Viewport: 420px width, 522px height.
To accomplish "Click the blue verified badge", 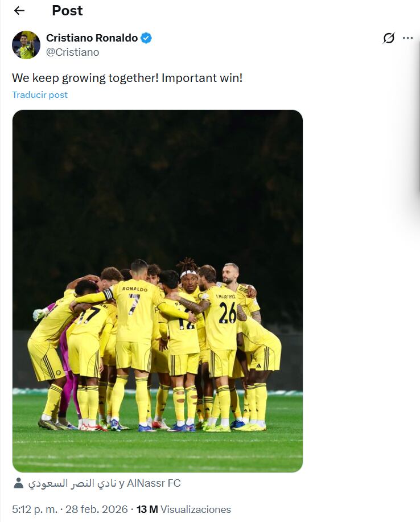I will 146,38.
